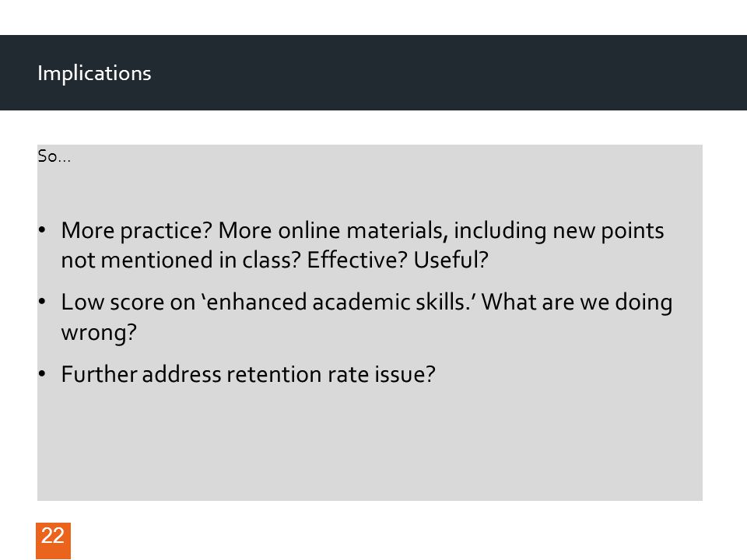
Task: Click the bullet marker before 'Low score on'
Action: (x=42, y=302)
